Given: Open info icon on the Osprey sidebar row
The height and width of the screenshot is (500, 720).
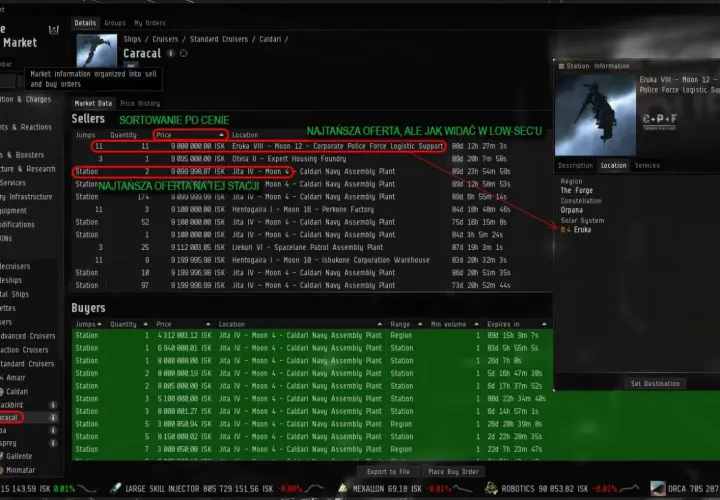Looking at the screenshot, I should pyautogui.click(x=53, y=443).
